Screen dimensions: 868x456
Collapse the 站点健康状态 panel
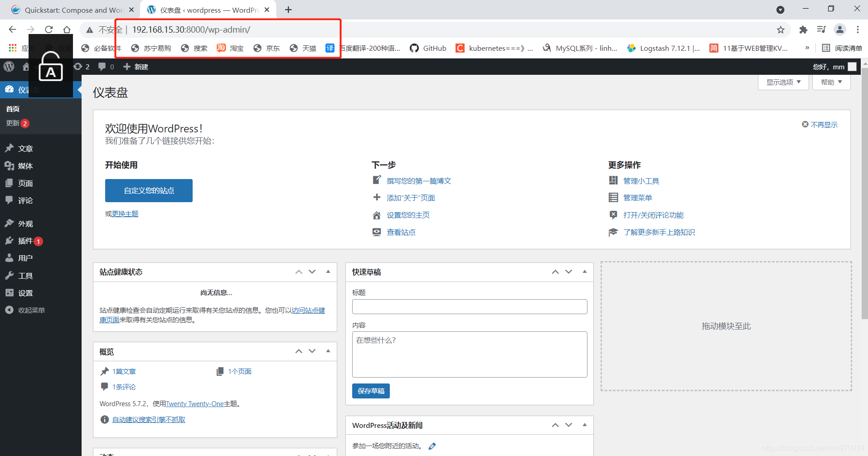328,272
